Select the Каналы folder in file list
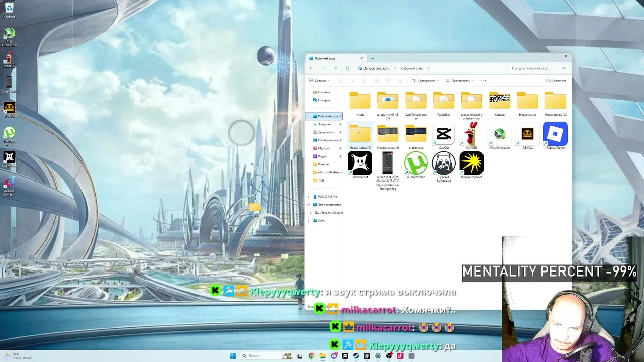This screenshot has width=644, height=362. click(500, 104)
